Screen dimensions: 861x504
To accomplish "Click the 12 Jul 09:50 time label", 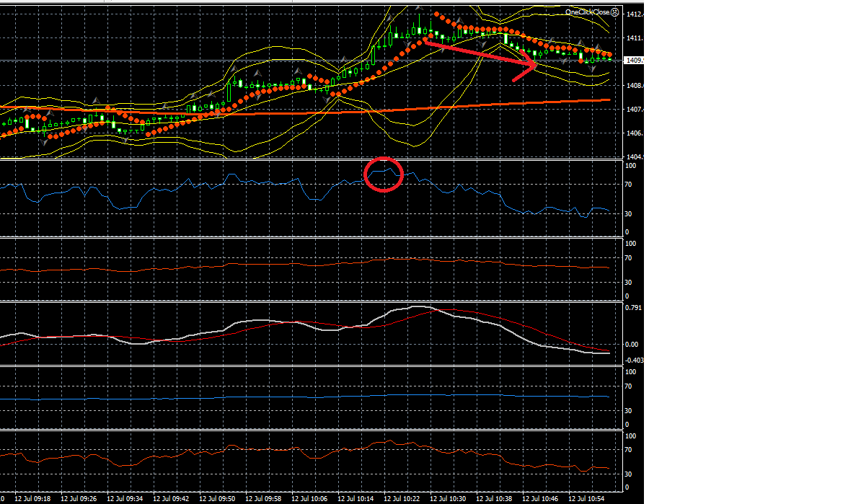I will tap(217, 498).
